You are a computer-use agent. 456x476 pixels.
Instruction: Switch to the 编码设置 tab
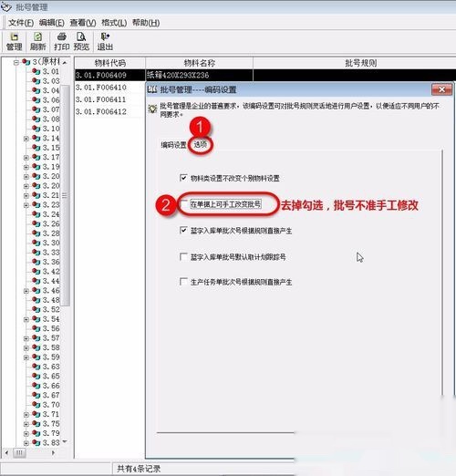point(173,145)
